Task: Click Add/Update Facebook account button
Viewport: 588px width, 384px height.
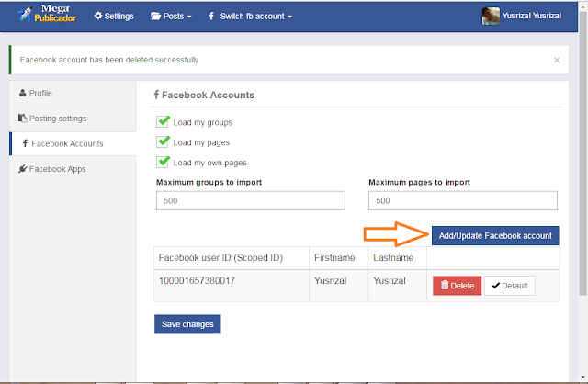Action: 495,235
